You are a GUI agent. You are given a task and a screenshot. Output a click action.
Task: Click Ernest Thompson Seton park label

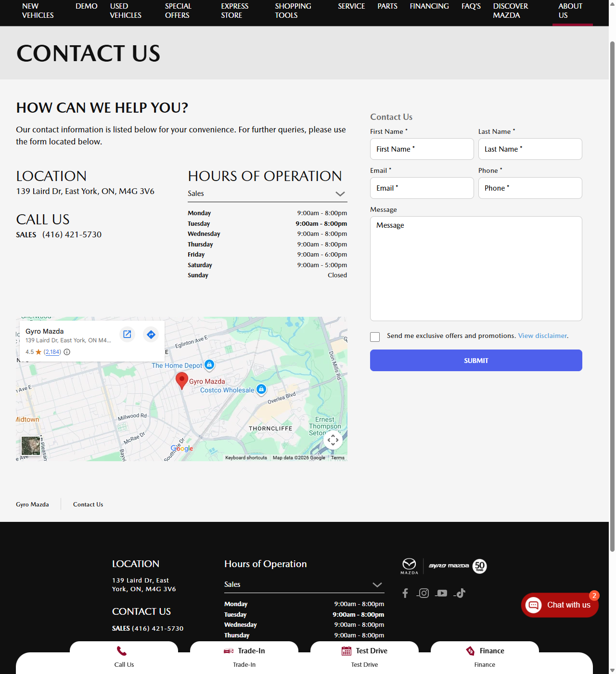(x=325, y=426)
